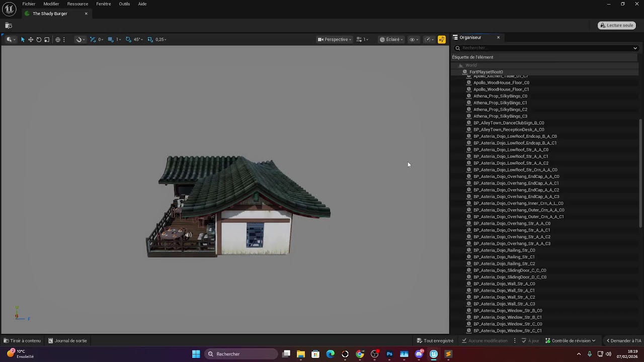The image size is (644, 362).
Task: Open the Fichier menu
Action: coord(29,4)
